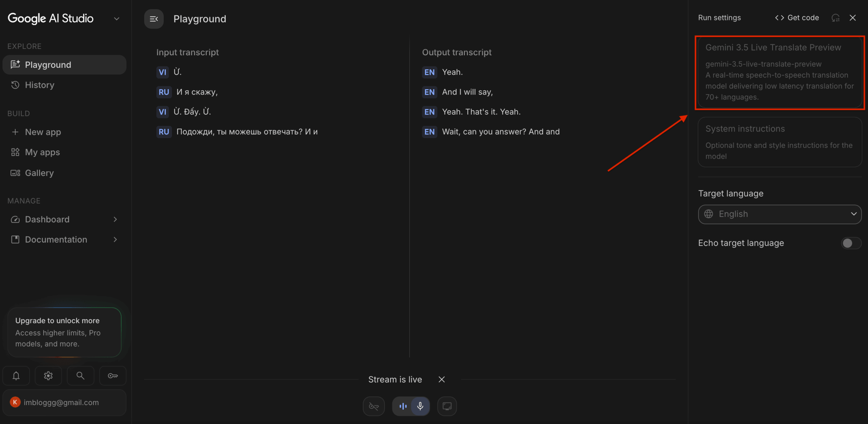Screen dimensions: 868x424
Task: Click the reset settings icon next to Get code
Action: click(x=835, y=18)
